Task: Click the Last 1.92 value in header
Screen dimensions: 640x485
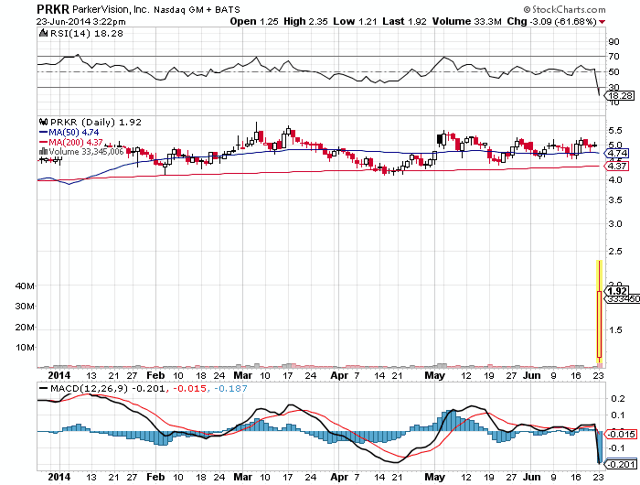Action: coord(404,21)
